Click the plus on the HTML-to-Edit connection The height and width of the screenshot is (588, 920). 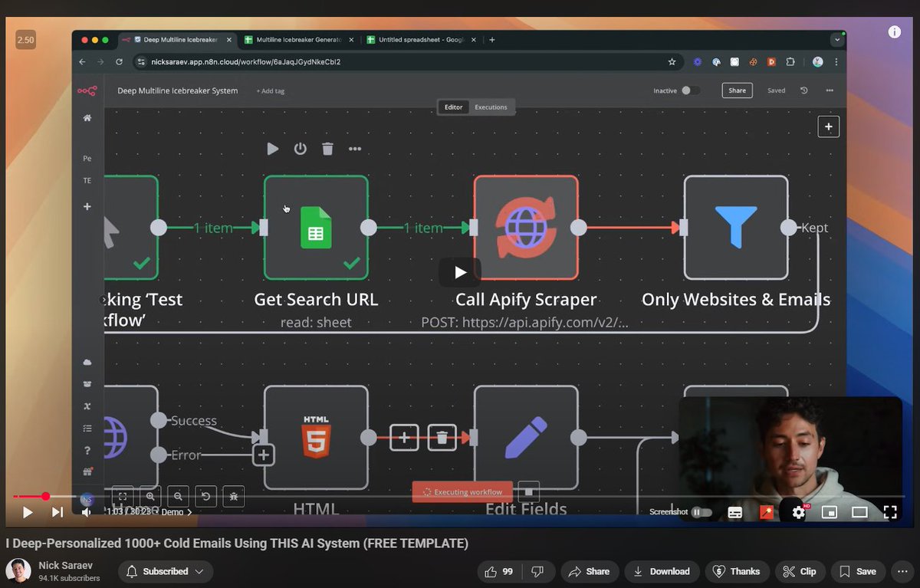point(404,438)
